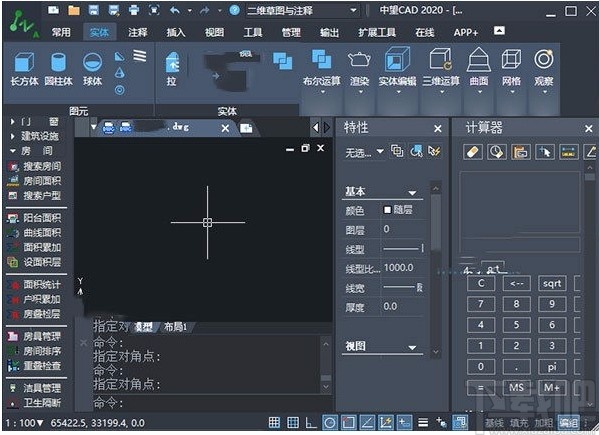Switch to the 布局1 layout tab
Viewport: 599px width, 435px height.
[x=175, y=327]
